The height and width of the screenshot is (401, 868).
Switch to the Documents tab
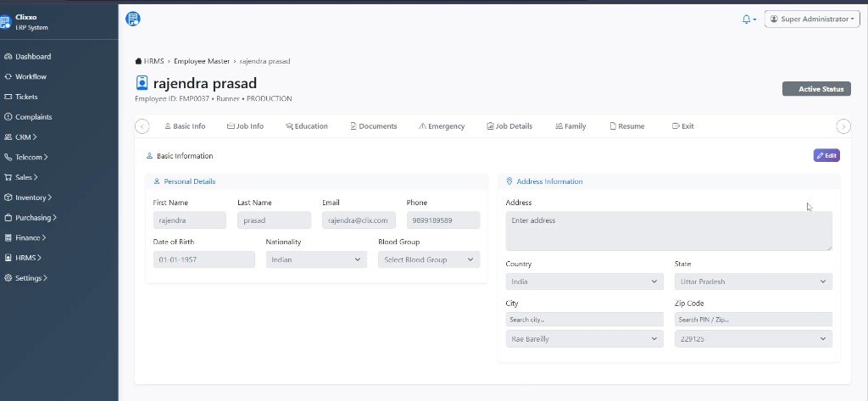click(x=374, y=126)
